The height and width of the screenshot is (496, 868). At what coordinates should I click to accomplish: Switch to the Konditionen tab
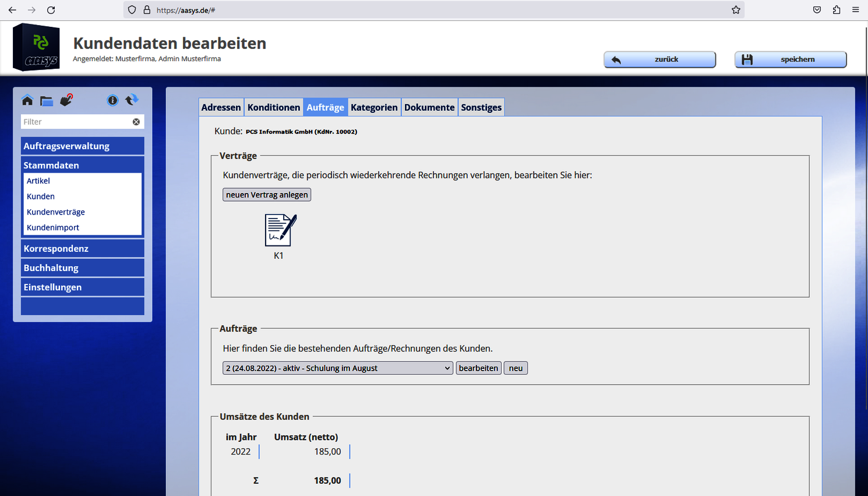coord(274,107)
